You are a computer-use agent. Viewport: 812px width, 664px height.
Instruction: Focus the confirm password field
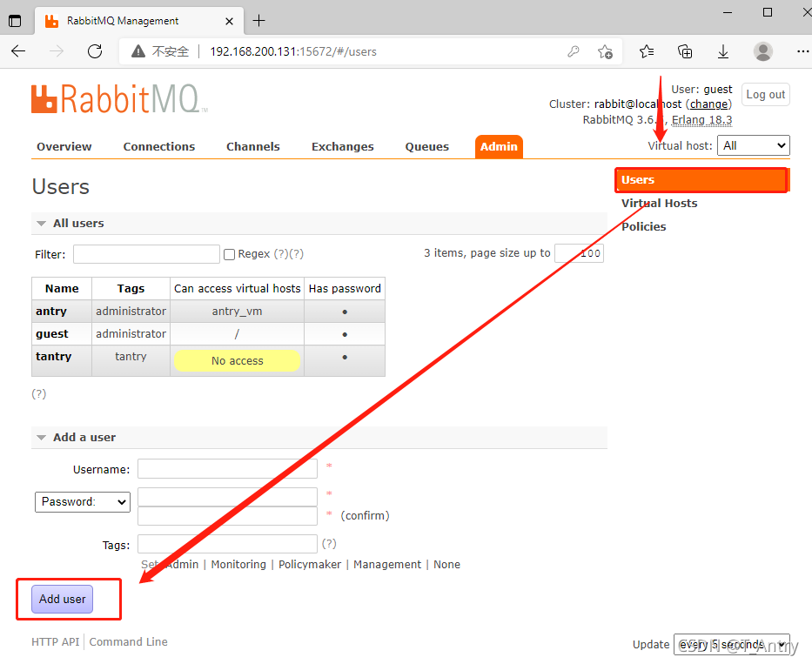tap(227, 516)
